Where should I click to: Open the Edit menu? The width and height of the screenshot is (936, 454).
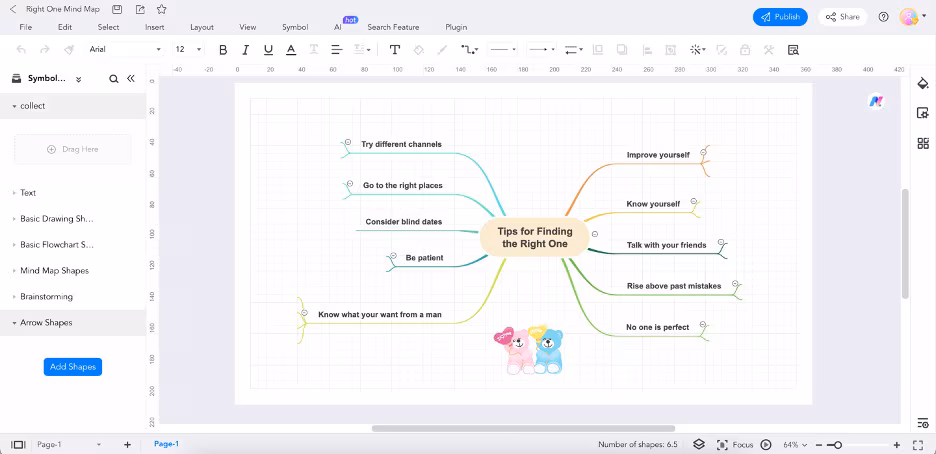point(64,27)
